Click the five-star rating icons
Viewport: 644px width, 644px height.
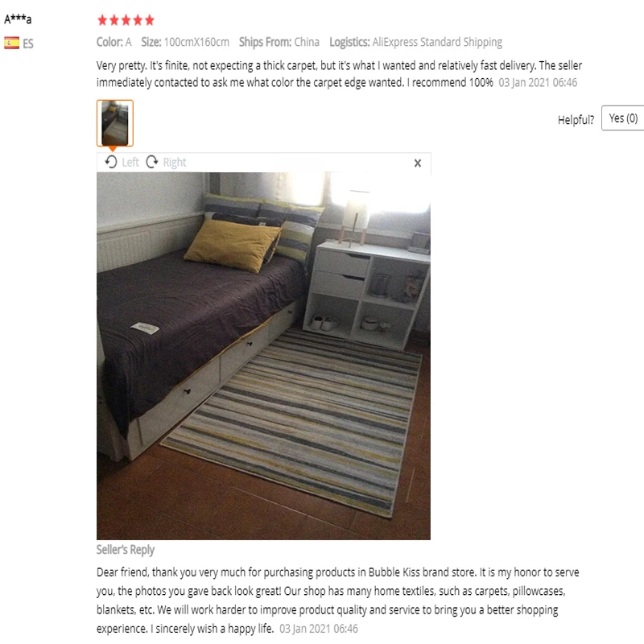pos(126,19)
